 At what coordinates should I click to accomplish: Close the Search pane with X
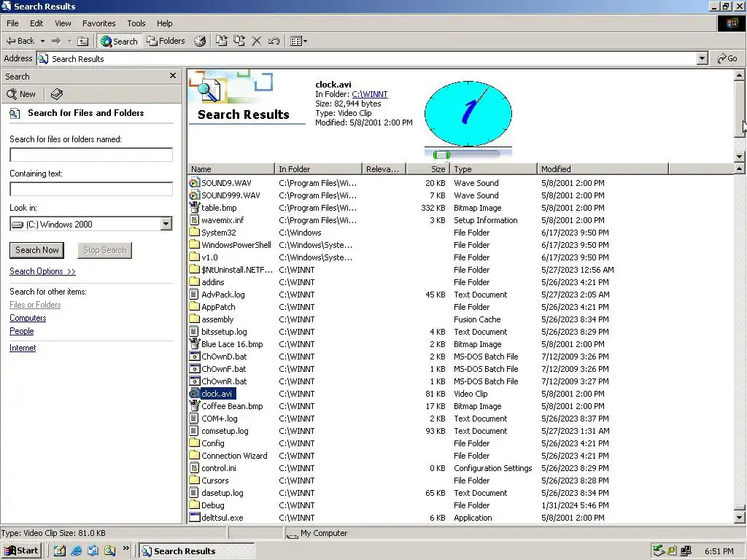click(x=173, y=76)
